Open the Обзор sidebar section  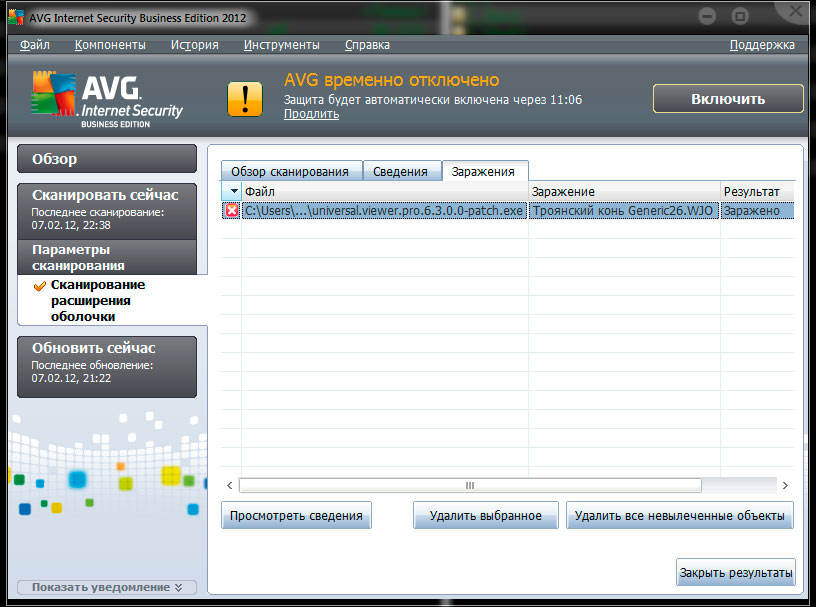point(107,159)
